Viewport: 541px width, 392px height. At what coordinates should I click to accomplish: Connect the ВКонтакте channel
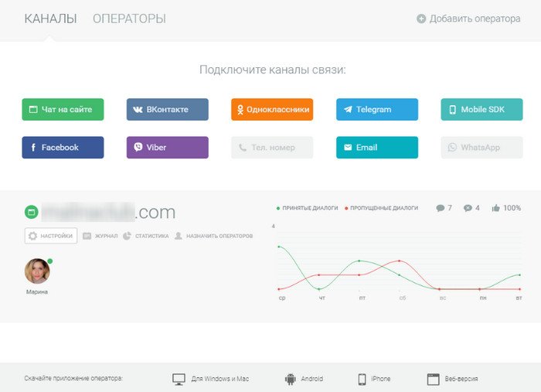point(168,109)
